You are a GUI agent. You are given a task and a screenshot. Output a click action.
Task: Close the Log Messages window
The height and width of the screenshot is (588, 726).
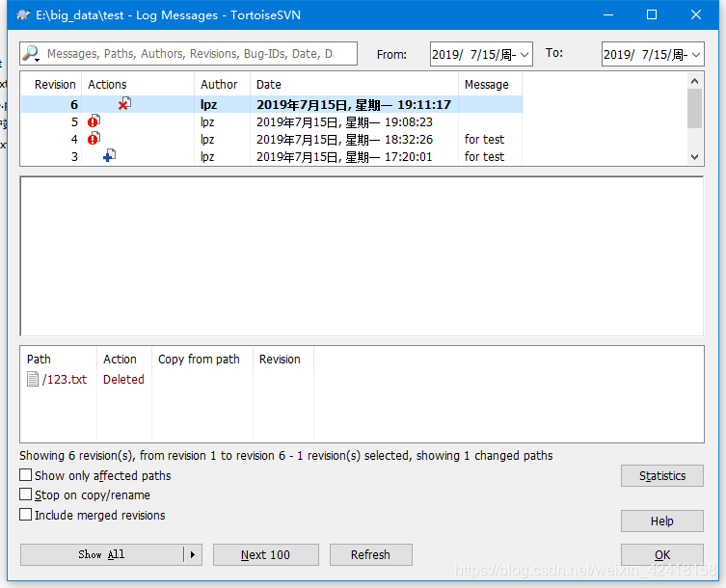[x=696, y=14]
